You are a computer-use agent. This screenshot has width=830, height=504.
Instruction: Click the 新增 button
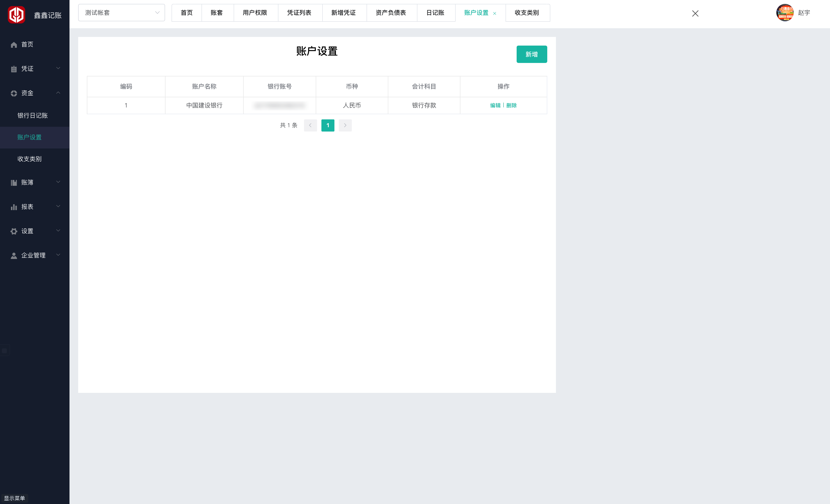tap(532, 54)
